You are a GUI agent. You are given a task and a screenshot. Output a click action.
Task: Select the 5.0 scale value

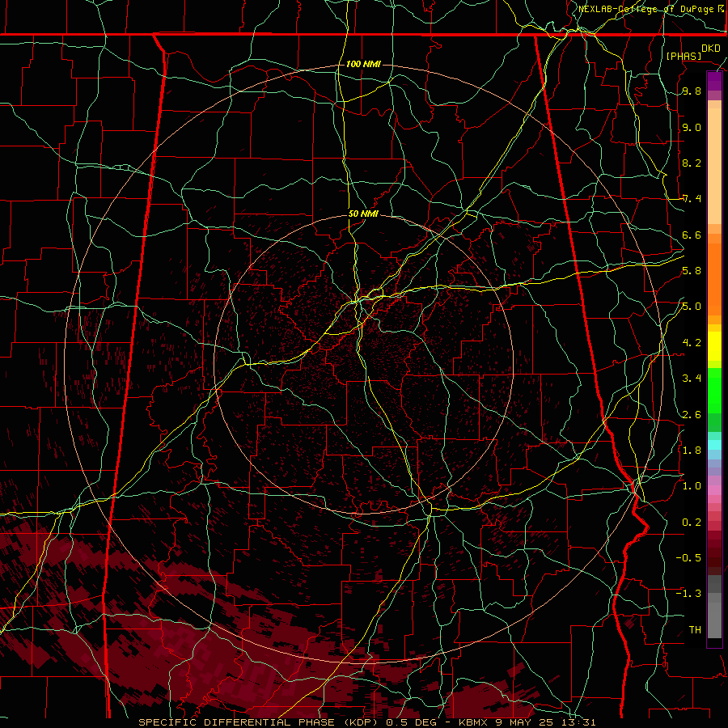pos(692,307)
